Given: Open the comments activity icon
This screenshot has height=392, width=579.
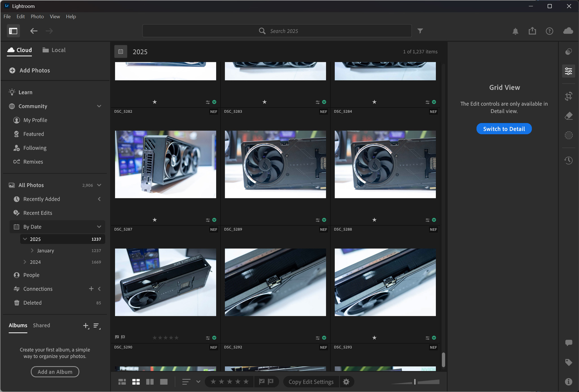Looking at the screenshot, I should click(569, 343).
